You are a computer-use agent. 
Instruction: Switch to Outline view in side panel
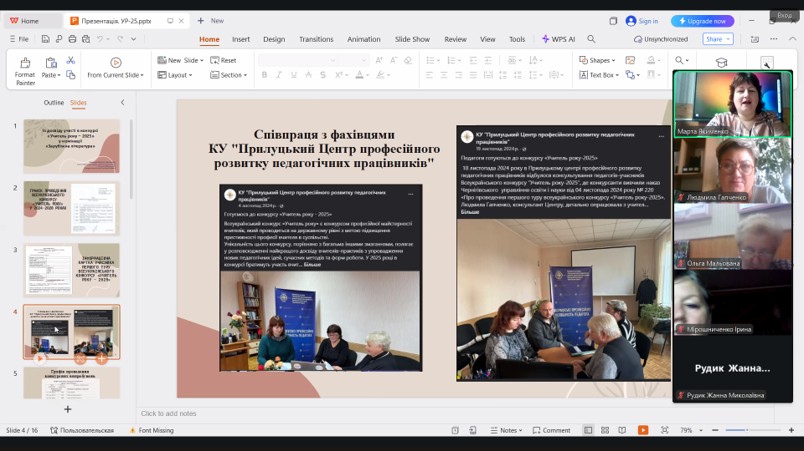click(x=53, y=102)
